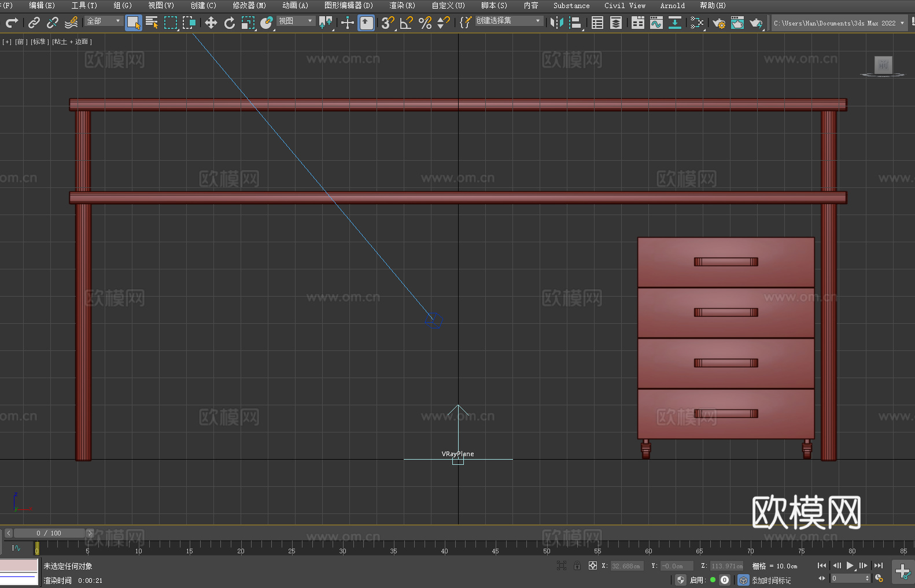915x588 pixels.
Task: Step time slider forward one frame
Action: point(90,533)
